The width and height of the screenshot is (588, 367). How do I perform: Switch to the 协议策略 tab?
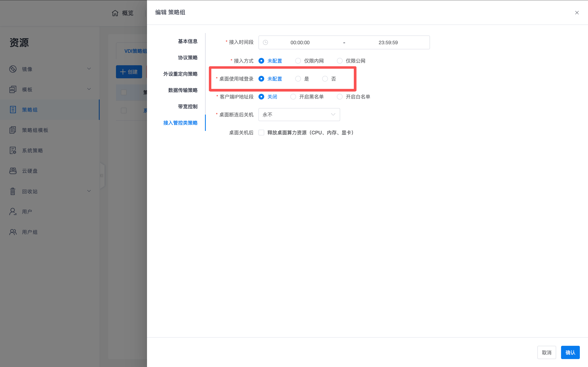pos(187,57)
